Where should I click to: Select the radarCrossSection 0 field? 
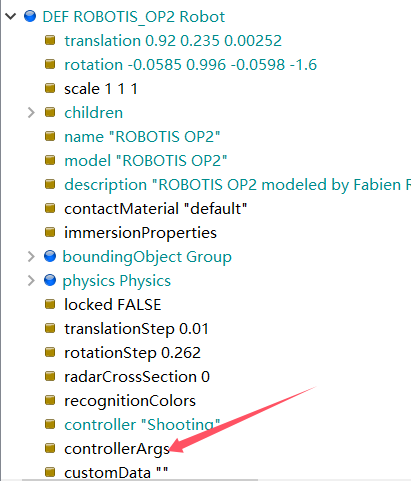pos(137,377)
